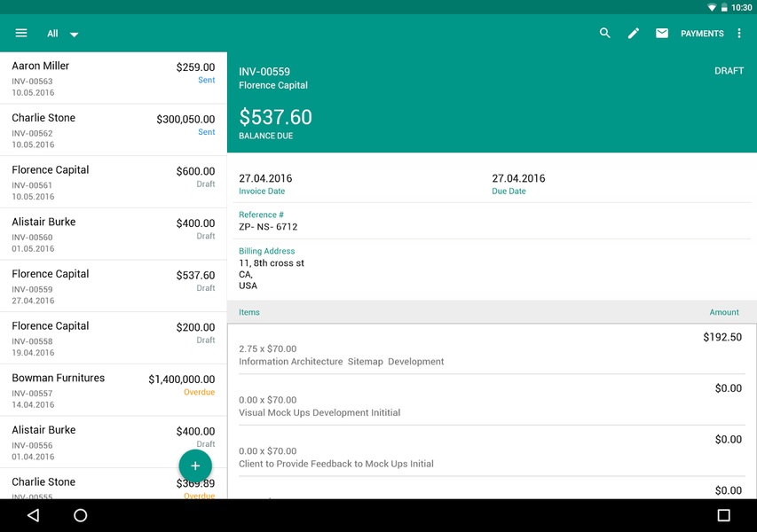
Task: Open the PAYMENTS button
Action: 702,34
